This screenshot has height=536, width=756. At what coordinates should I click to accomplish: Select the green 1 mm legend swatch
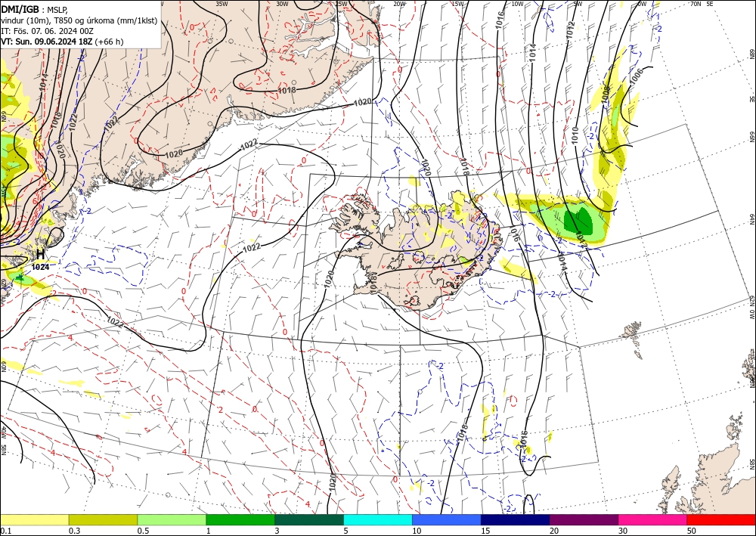point(240,519)
